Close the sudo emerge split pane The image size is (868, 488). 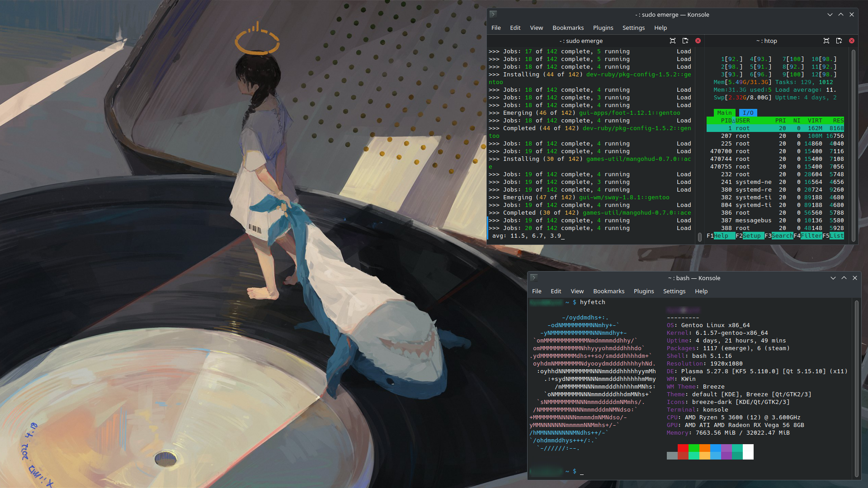click(x=698, y=41)
